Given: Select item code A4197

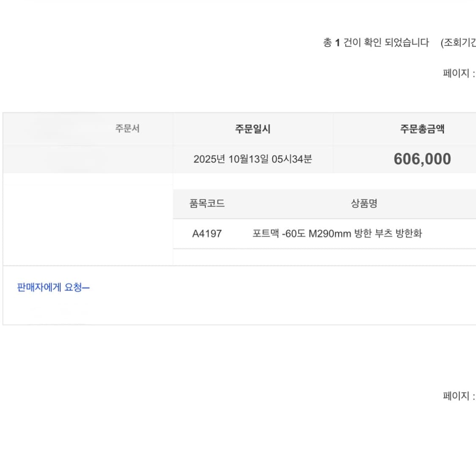Looking at the screenshot, I should pos(207,234).
